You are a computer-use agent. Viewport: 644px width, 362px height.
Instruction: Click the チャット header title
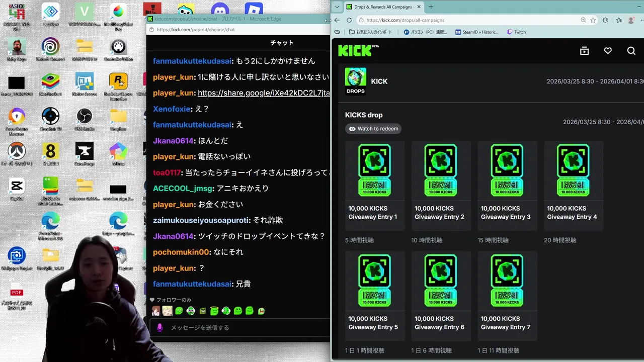click(282, 43)
